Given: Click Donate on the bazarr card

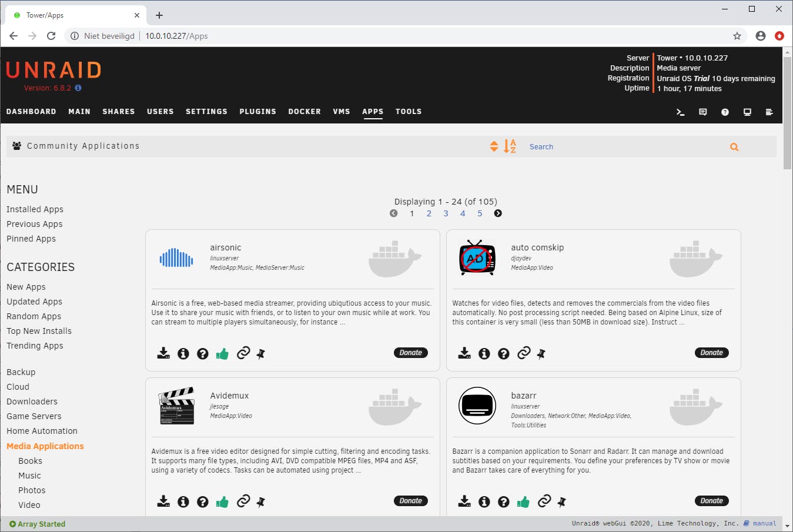Looking at the screenshot, I should click(x=712, y=501).
